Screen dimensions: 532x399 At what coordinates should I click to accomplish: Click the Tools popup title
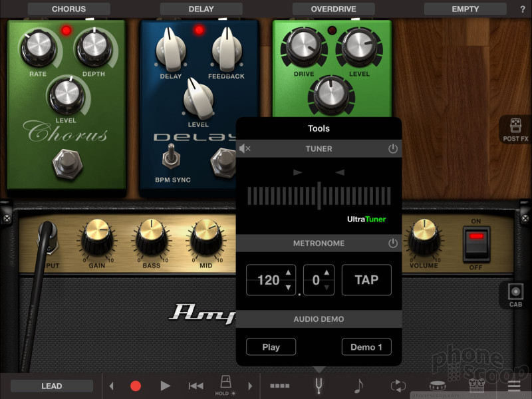(x=319, y=128)
